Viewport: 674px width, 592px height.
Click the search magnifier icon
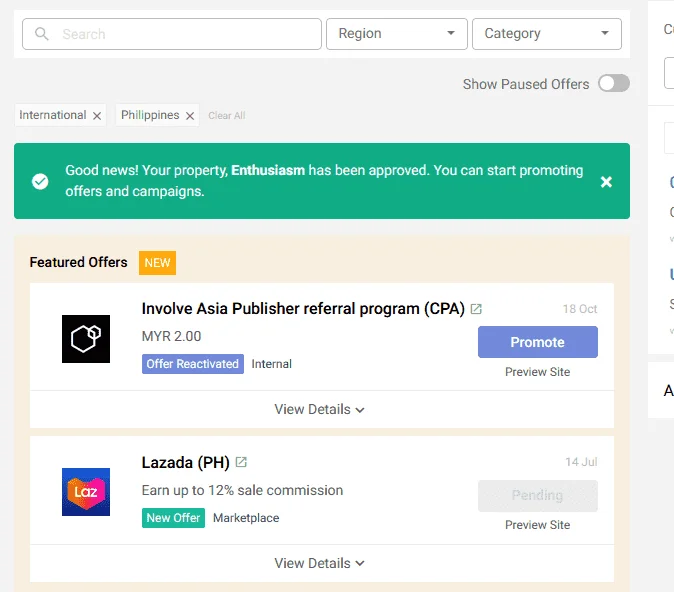tap(42, 34)
